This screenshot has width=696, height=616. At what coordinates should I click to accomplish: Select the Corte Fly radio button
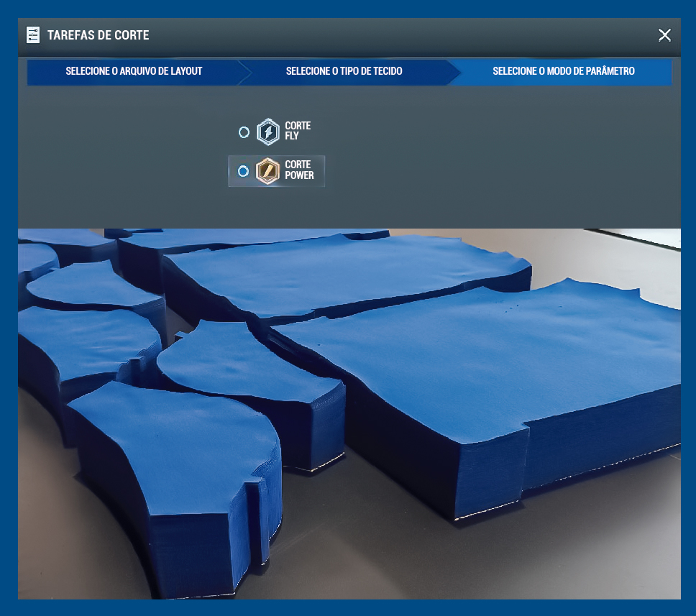pyautogui.click(x=244, y=132)
